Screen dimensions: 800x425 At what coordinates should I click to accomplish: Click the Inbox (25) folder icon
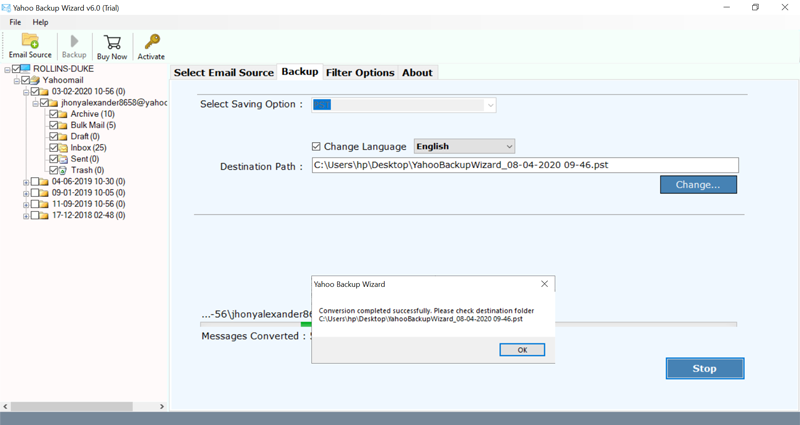point(63,147)
